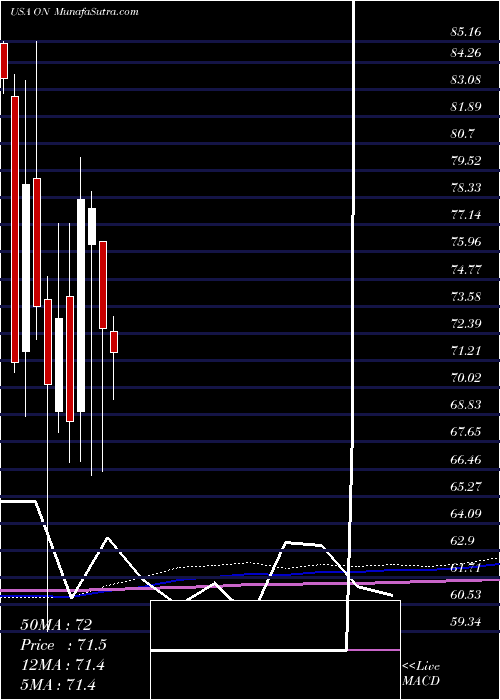Click the 59.34 price axis label

(x=466, y=622)
